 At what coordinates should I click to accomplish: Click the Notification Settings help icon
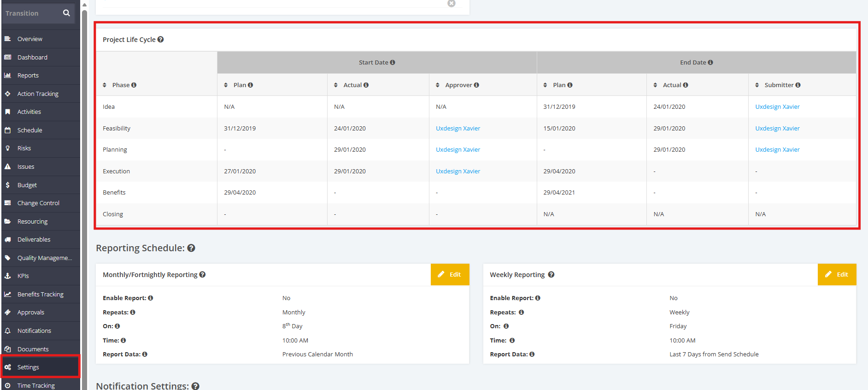pos(195,386)
